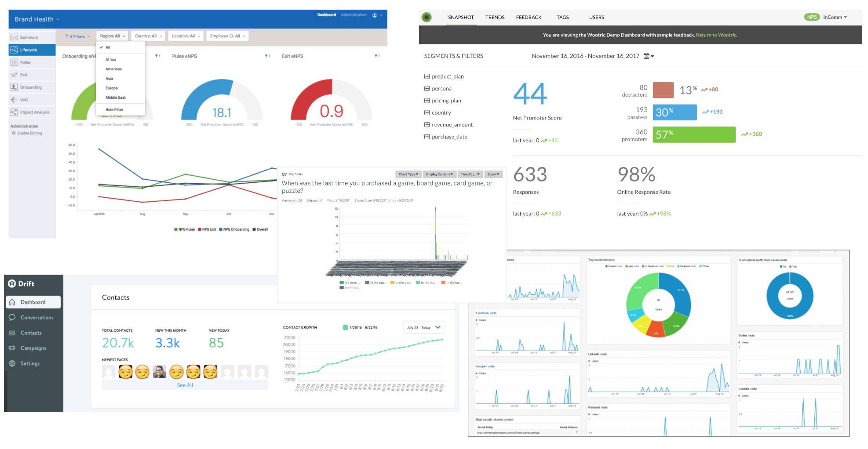
Task: Switch to Users tab
Action: tap(596, 17)
